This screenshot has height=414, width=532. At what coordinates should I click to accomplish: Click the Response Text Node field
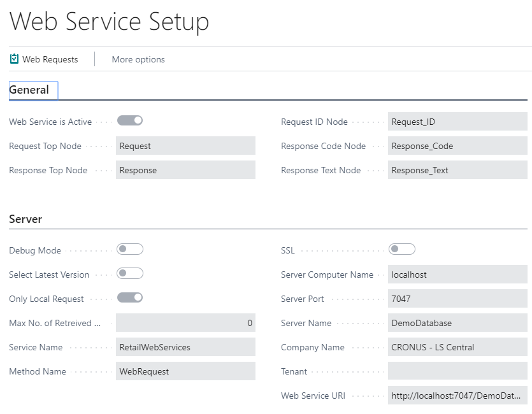click(x=457, y=170)
